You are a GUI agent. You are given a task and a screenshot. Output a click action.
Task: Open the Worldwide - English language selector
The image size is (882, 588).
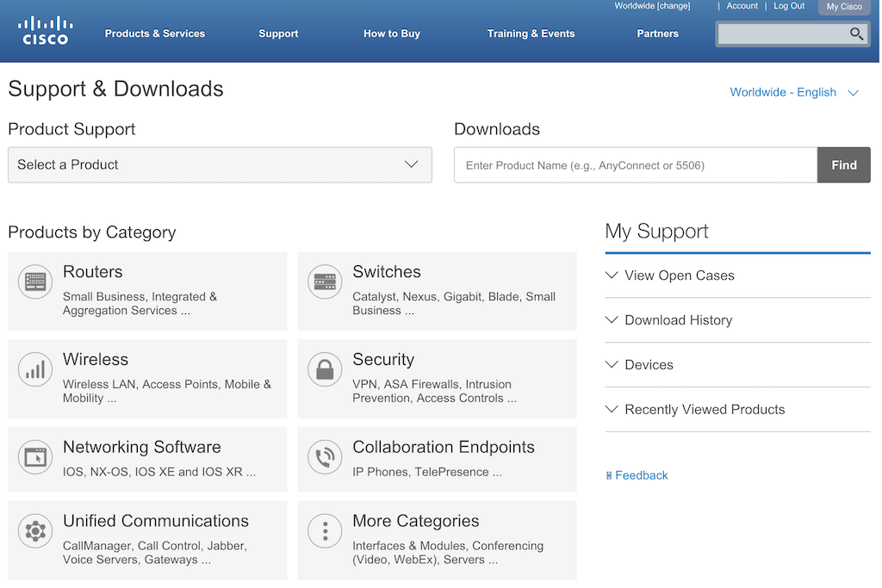click(x=794, y=92)
